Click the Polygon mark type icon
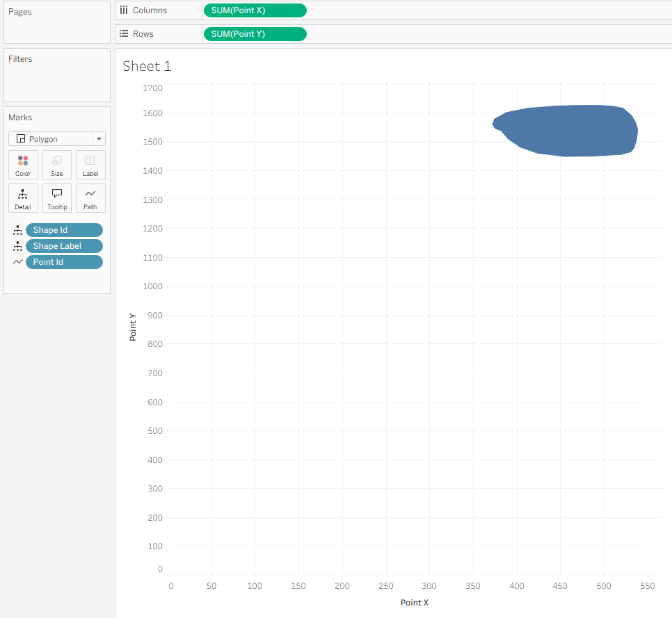 (x=21, y=138)
